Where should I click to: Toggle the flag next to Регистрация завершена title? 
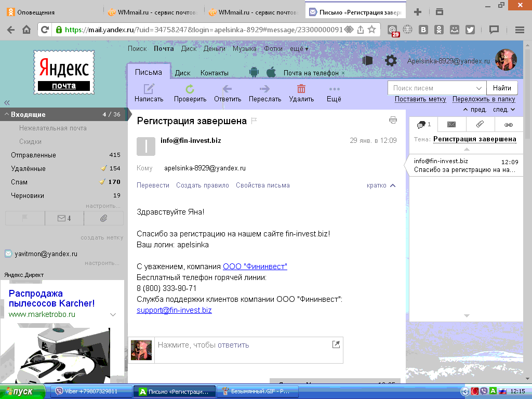point(254,121)
